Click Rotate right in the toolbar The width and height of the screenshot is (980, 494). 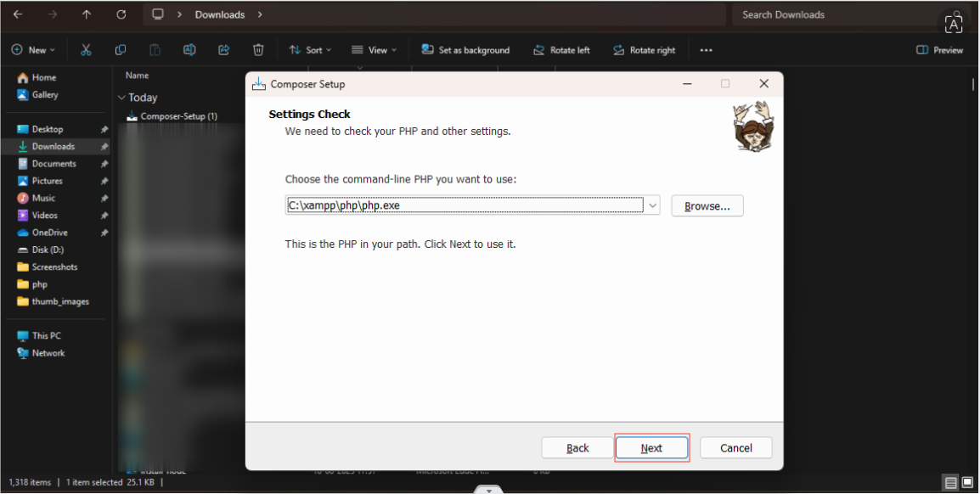[645, 50]
